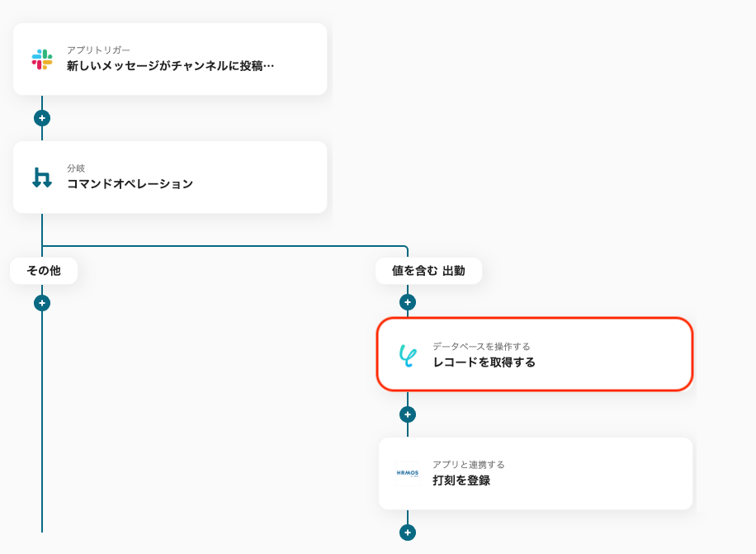
Task: Click the Slack icon on the trigger card
Action: click(x=41, y=58)
